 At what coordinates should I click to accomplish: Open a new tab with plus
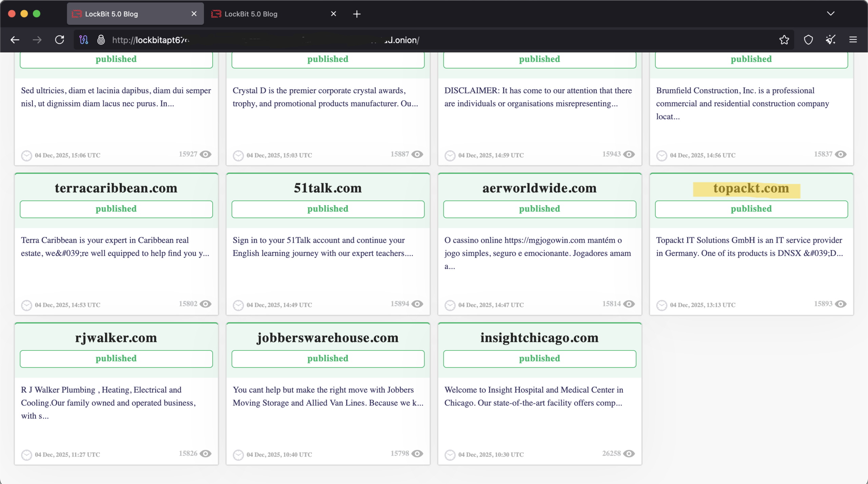pos(357,14)
